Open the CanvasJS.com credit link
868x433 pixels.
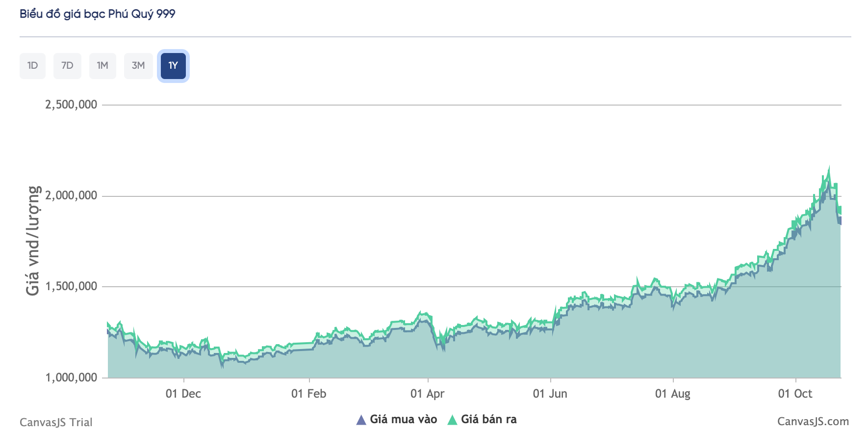[813, 422]
